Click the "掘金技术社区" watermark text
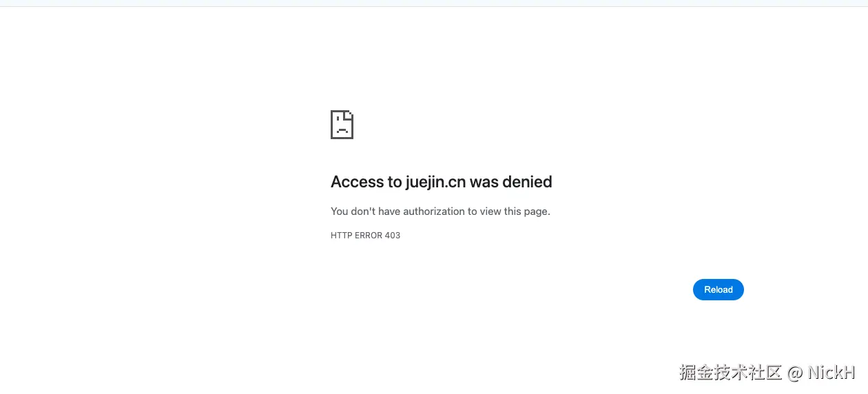The image size is (868, 394). click(731, 373)
